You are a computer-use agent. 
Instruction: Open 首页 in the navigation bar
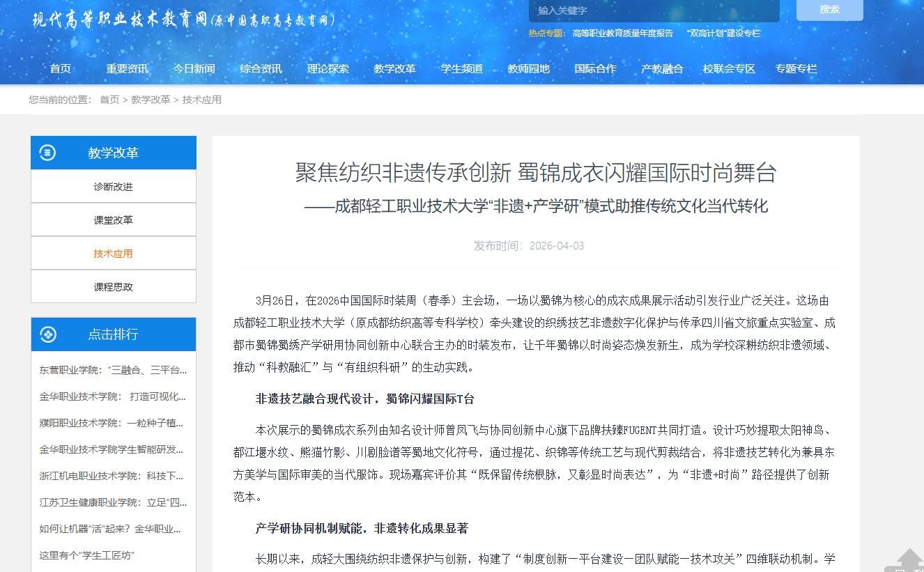(x=61, y=68)
